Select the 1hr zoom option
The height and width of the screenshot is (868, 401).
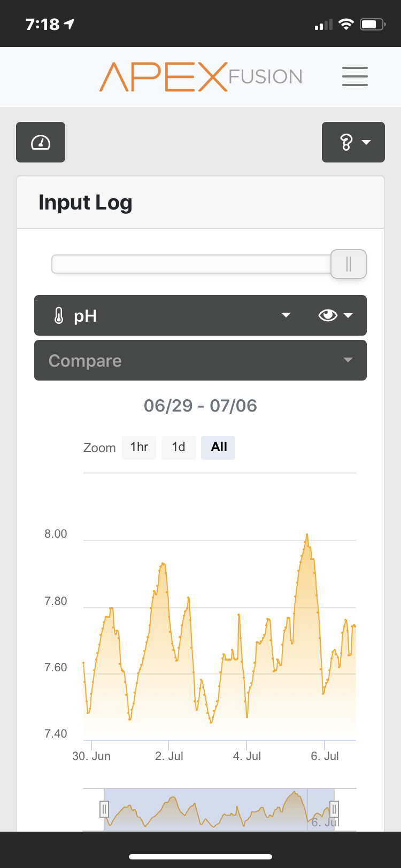coord(139,447)
